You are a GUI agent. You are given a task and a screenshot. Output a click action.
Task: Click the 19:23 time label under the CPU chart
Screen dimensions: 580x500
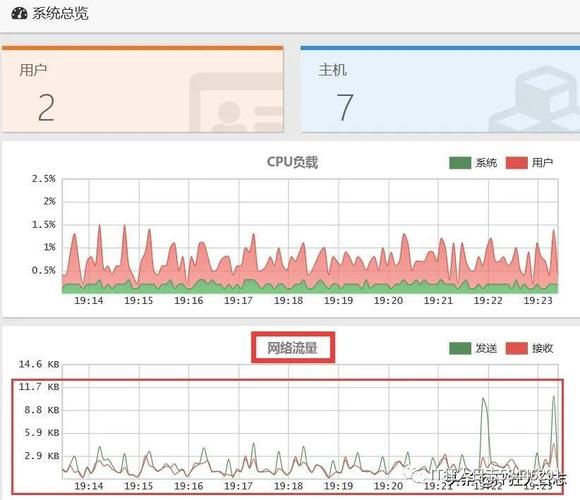(x=538, y=300)
